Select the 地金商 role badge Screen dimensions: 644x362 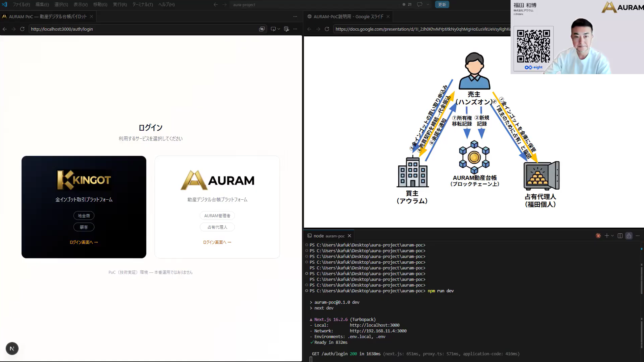[x=84, y=216]
